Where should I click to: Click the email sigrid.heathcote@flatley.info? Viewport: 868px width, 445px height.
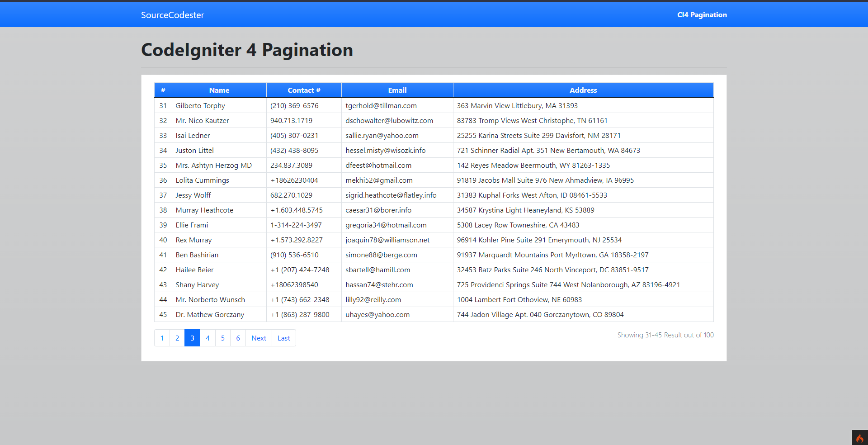coord(391,195)
